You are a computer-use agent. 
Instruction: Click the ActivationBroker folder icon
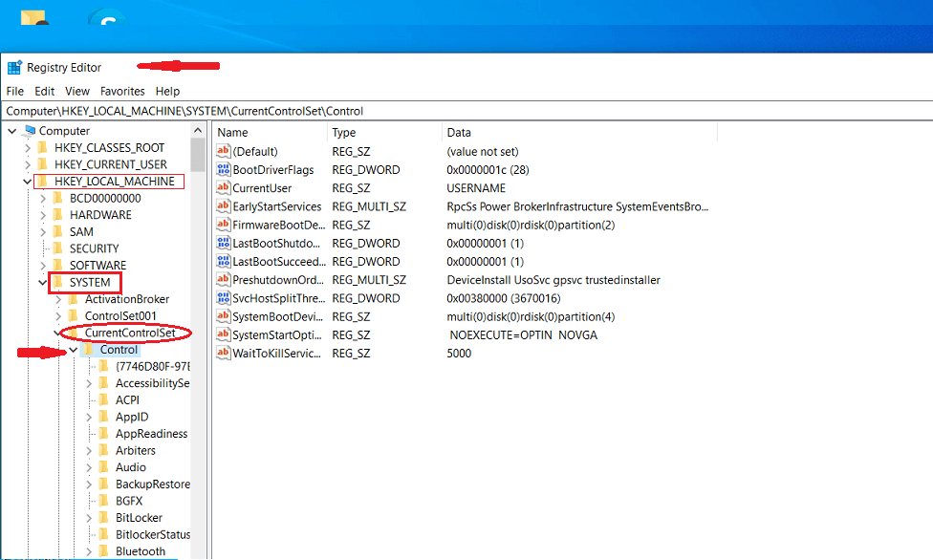click(x=74, y=299)
